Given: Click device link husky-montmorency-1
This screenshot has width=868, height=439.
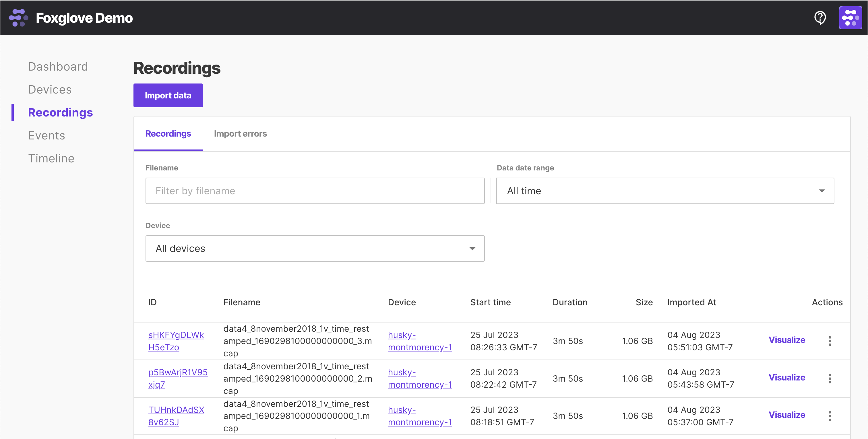Looking at the screenshot, I should [419, 341].
